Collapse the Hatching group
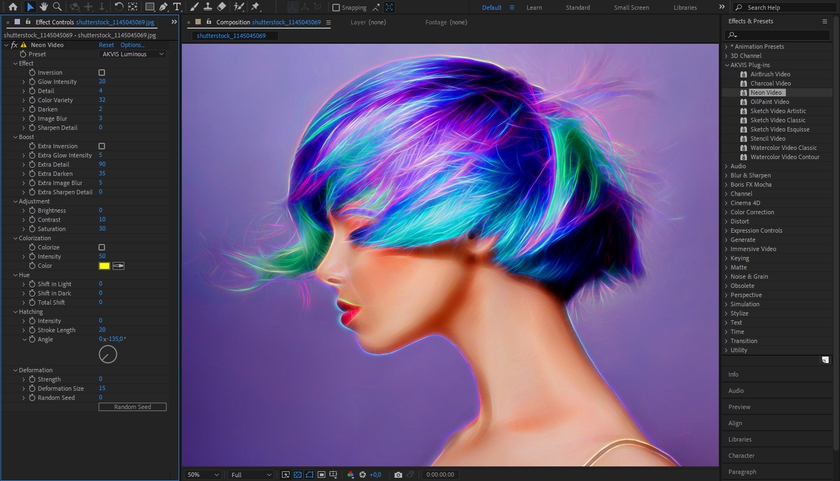The height and width of the screenshot is (481, 840). (x=15, y=311)
